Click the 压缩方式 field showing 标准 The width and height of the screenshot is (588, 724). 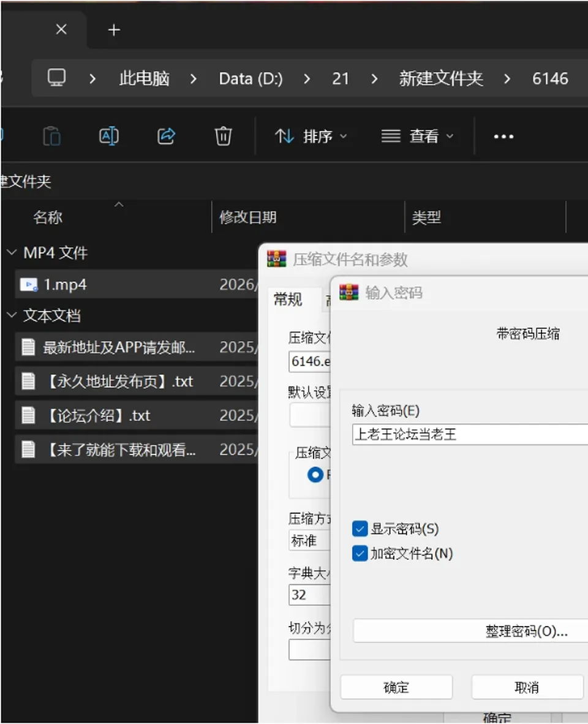[x=310, y=540]
